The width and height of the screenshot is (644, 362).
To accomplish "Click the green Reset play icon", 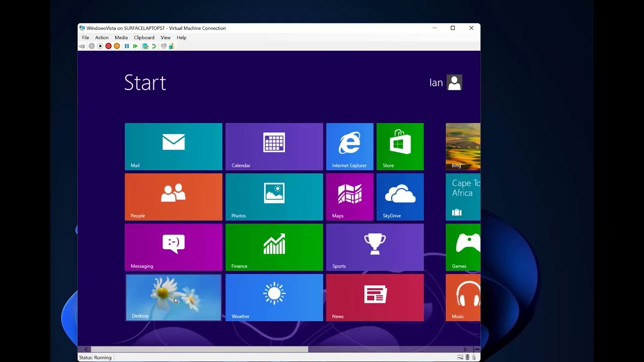I will pyautogui.click(x=135, y=46).
